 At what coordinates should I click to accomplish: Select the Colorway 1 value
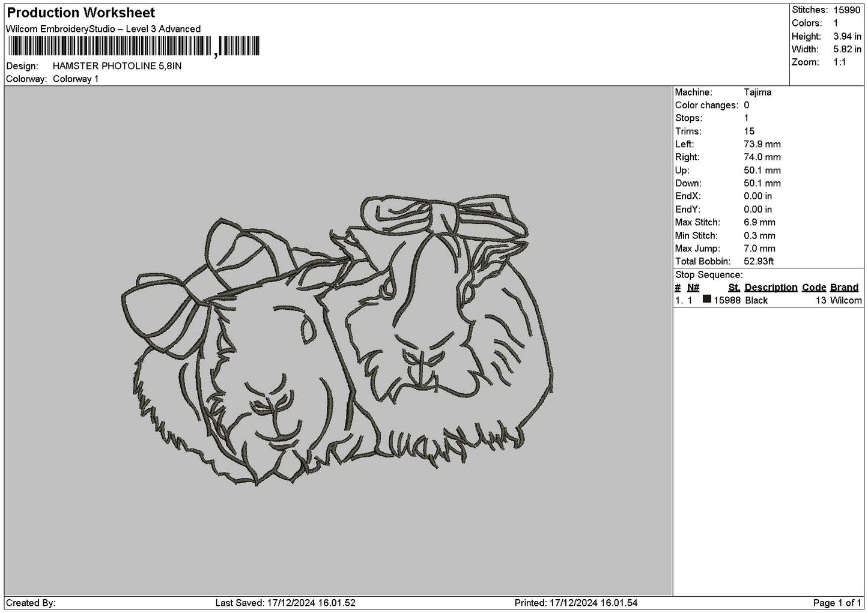pyautogui.click(x=76, y=79)
